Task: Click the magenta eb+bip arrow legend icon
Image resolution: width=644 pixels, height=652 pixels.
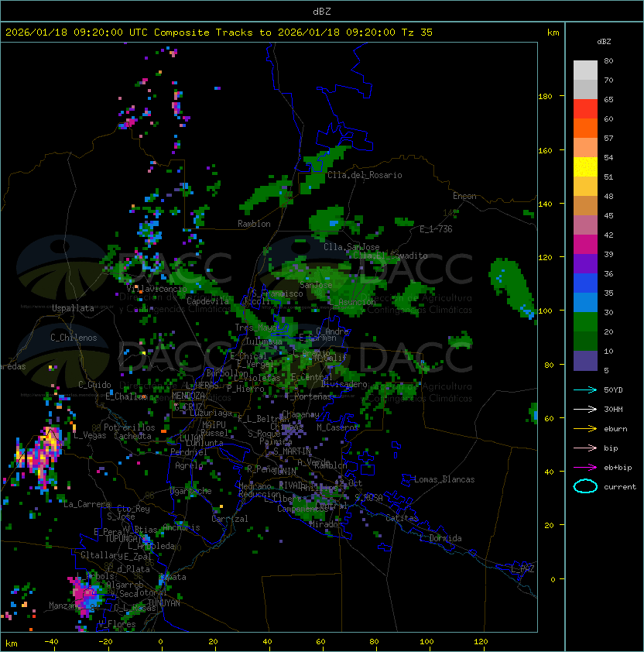Action: coord(585,468)
